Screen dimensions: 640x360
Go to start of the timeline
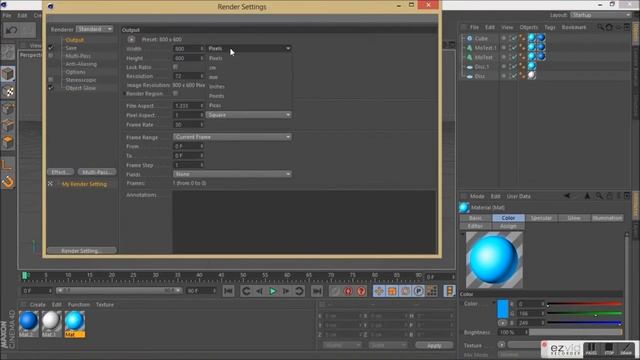[229, 291]
